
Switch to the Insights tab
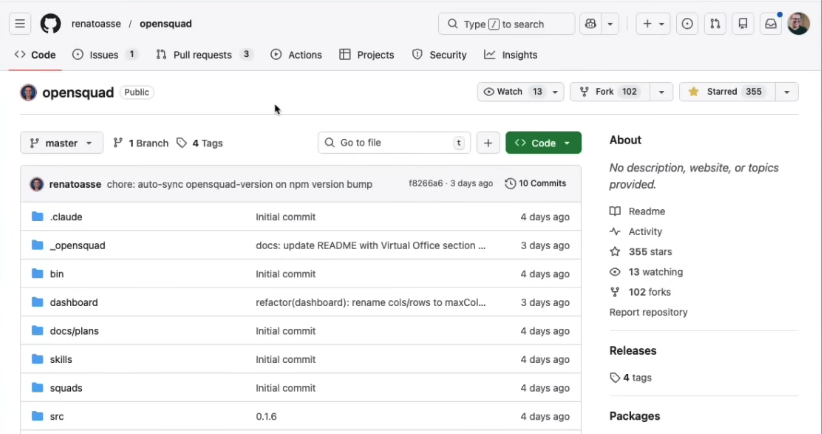[x=511, y=55]
